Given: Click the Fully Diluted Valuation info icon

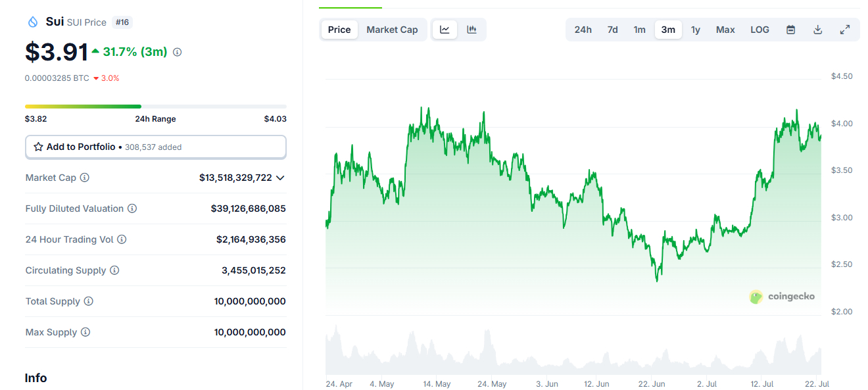Looking at the screenshot, I should [x=132, y=208].
